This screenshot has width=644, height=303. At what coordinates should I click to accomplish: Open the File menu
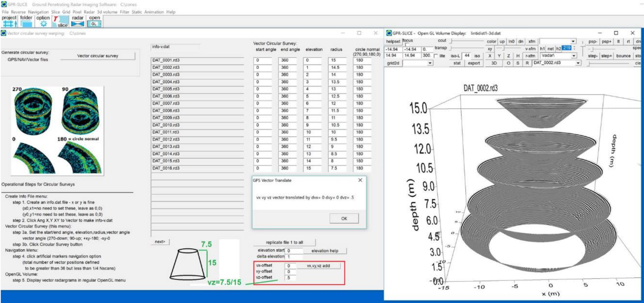tap(5, 12)
